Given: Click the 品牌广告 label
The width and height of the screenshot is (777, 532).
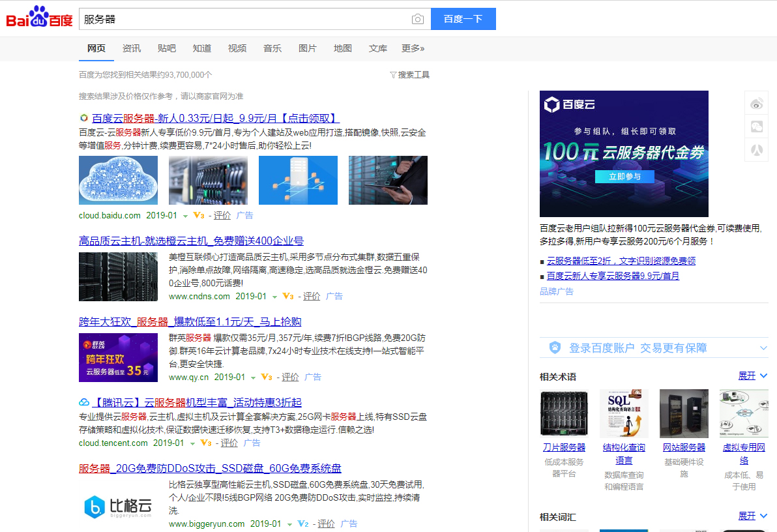Looking at the screenshot, I should [x=557, y=291].
